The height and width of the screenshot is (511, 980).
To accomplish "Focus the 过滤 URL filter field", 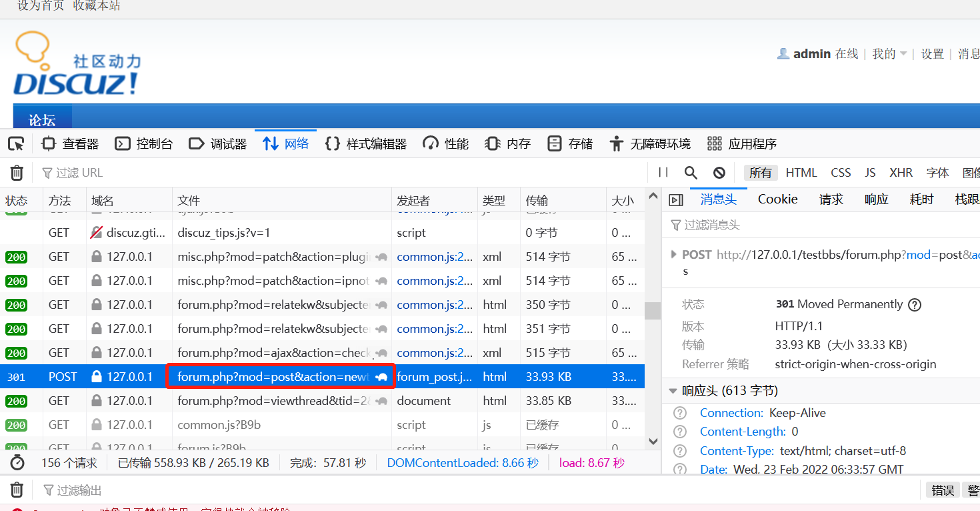I will point(340,173).
